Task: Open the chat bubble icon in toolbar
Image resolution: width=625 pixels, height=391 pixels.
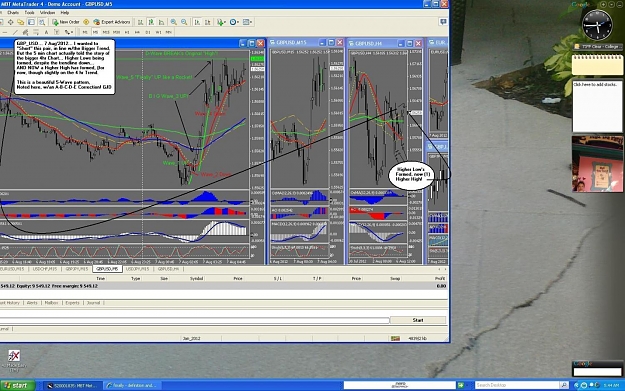Action: (x=443, y=22)
